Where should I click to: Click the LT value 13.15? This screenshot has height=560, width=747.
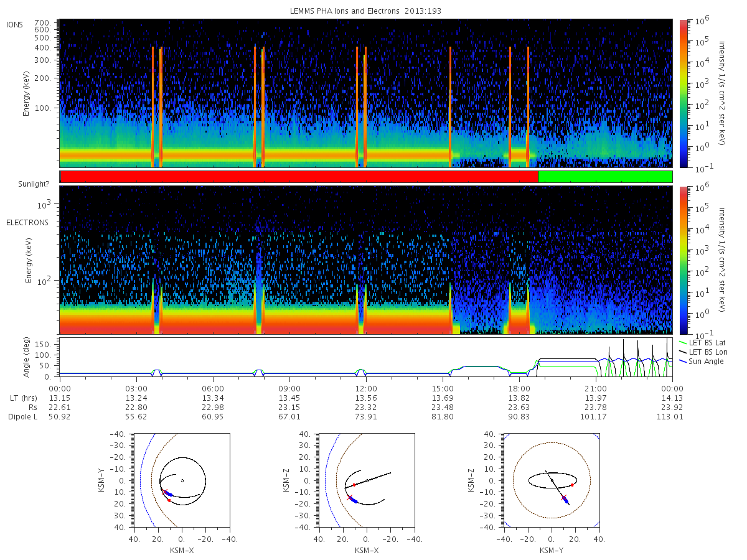[x=60, y=398]
